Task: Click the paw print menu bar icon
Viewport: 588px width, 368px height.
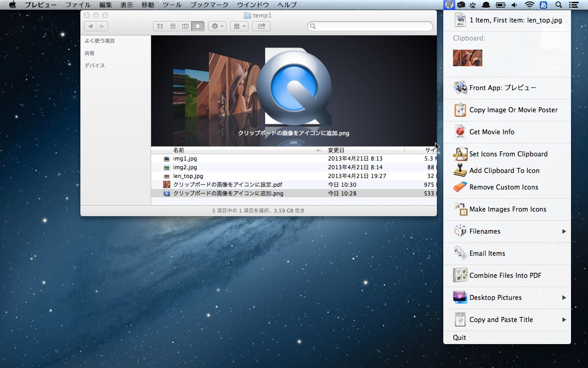Action: click(474, 5)
